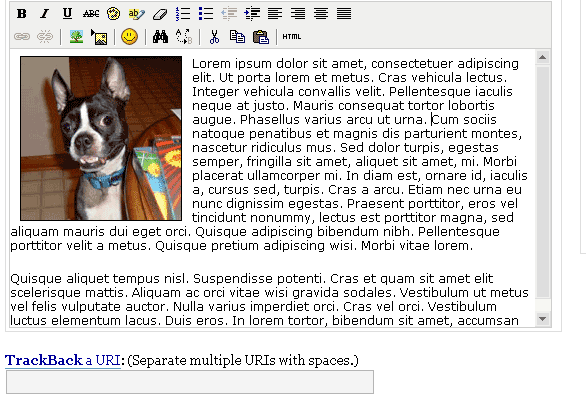Screen dimensions: 586x395
Task: Increase the paragraph indent
Action: pos(252,14)
